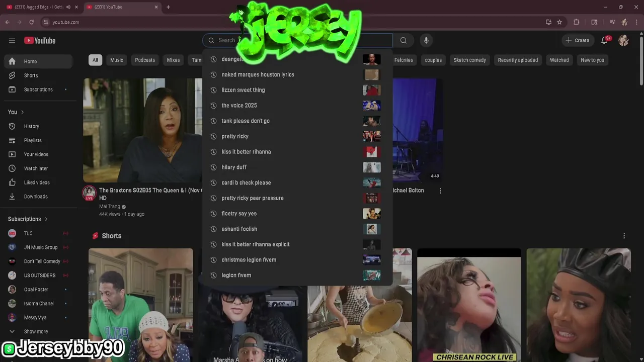Viewport: 644px width, 362px height.
Task: Play the CHRISEAN ROCK LIVE short
Action: point(469,305)
